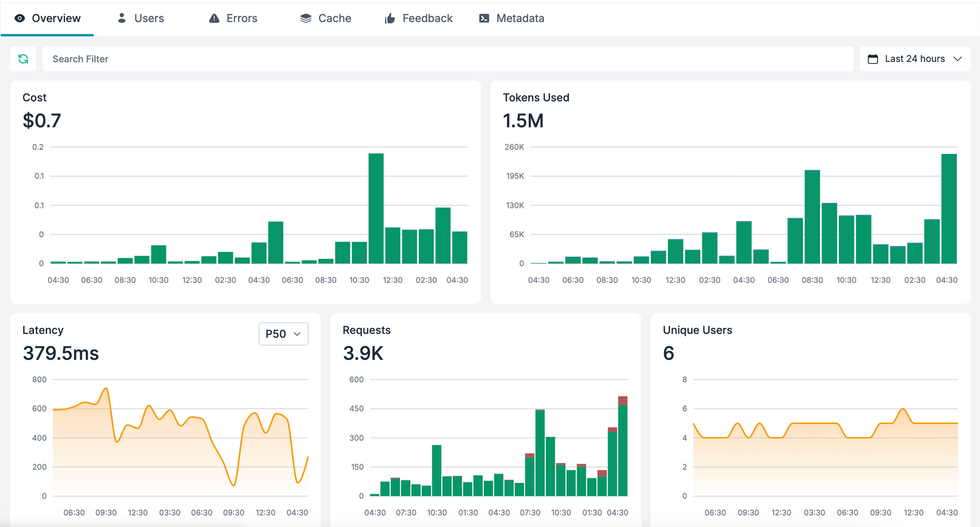Click the Metadata square icon
The image size is (980, 527).
[x=483, y=18]
